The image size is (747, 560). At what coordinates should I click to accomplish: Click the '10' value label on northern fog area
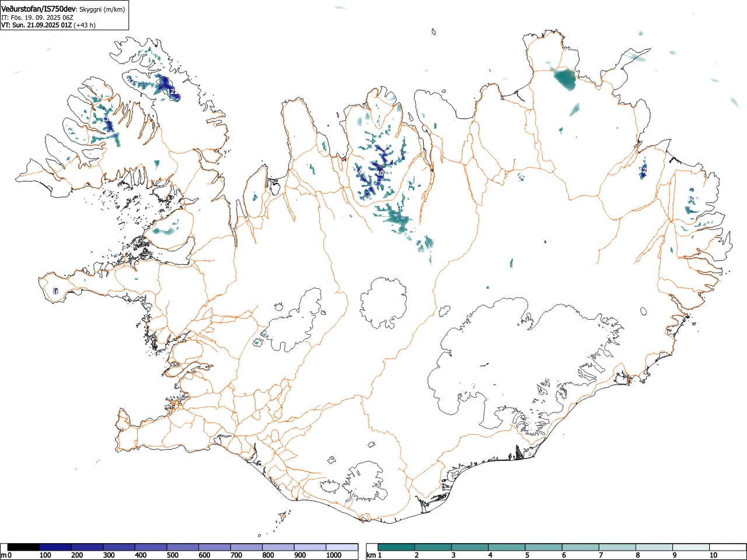click(x=380, y=173)
